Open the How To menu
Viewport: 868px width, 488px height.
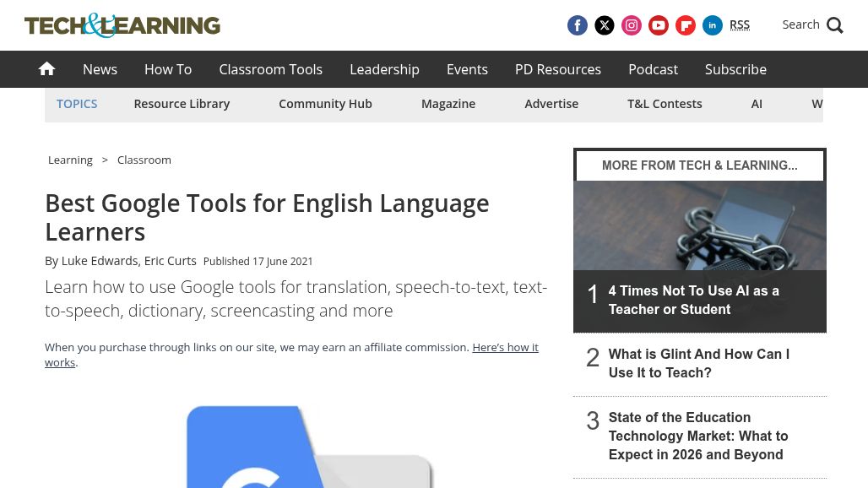pos(168,69)
